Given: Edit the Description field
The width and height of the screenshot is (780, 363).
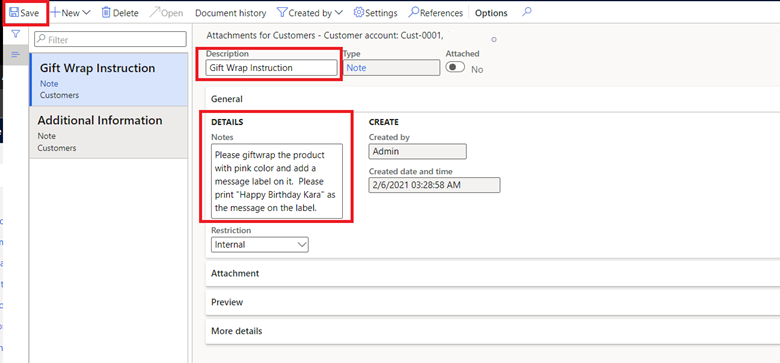Looking at the screenshot, I should tap(271, 68).
